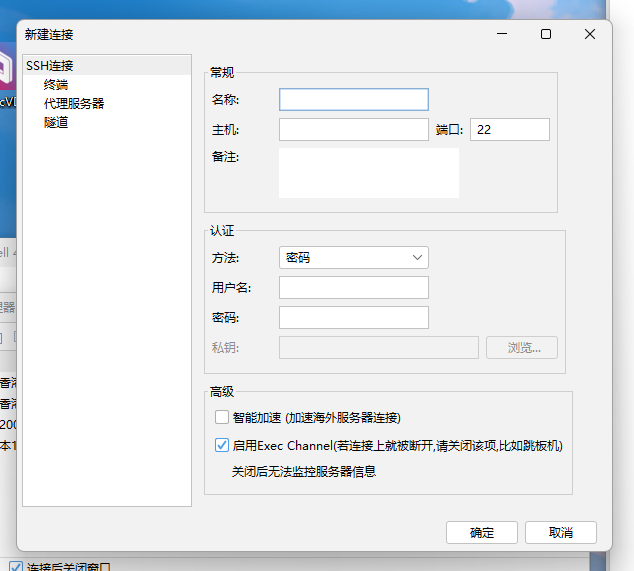Close the 新建连接 dialog window
This screenshot has height=571, width=634.
pos(589,34)
